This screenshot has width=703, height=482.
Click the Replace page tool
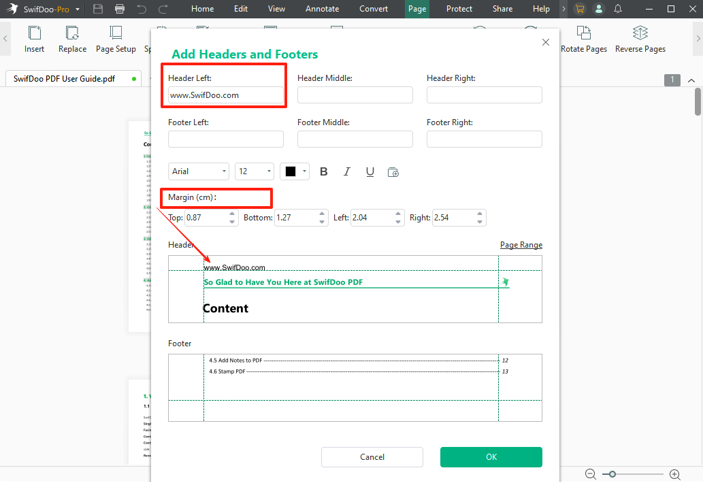72,39
